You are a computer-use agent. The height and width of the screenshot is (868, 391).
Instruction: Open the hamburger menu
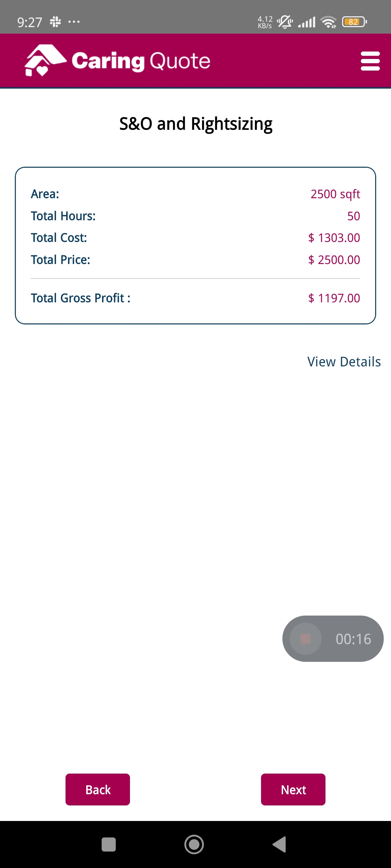pos(370,61)
